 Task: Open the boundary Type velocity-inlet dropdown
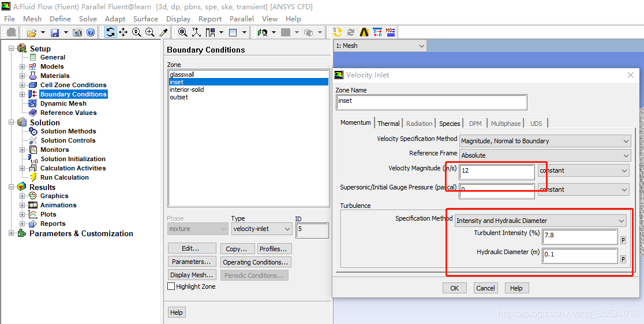point(261,229)
